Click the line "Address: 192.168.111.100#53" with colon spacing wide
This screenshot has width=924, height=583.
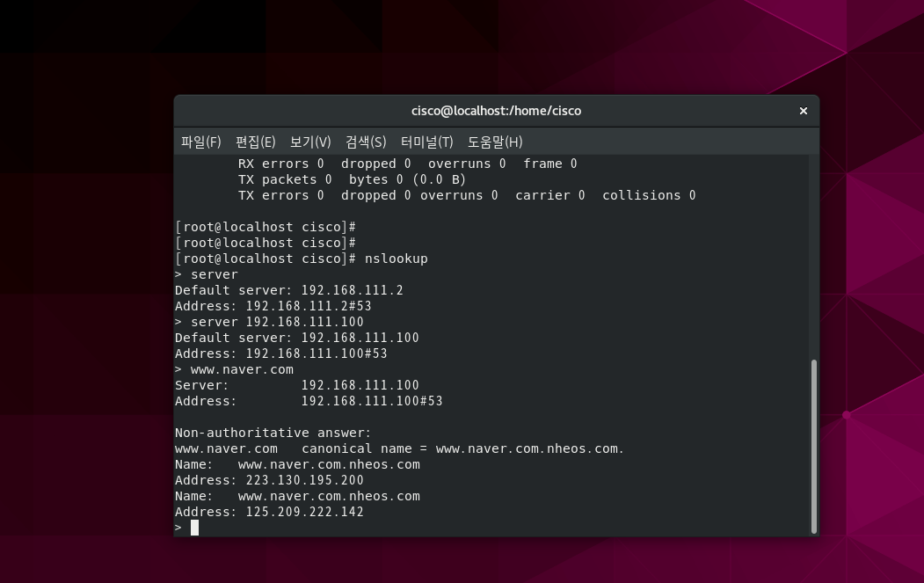pos(309,402)
